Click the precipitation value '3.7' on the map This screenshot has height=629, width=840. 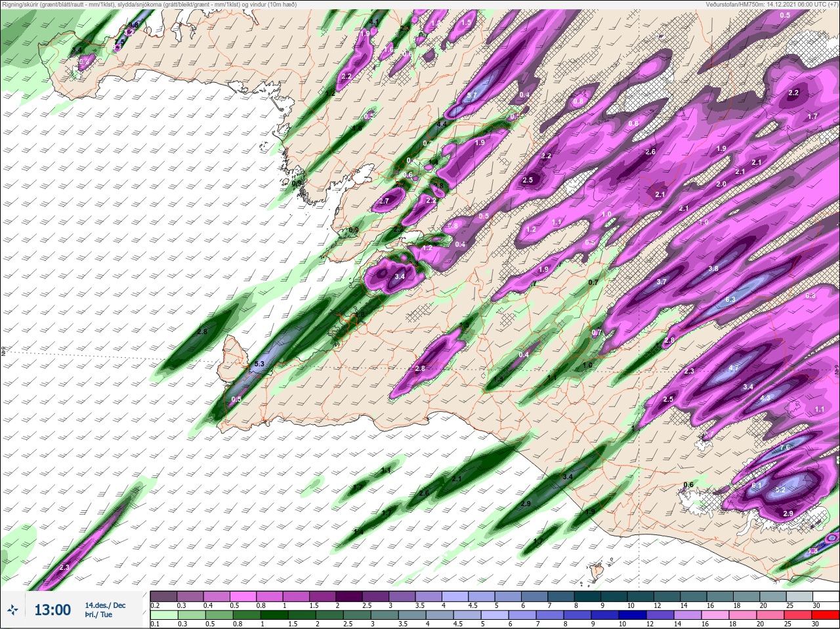[661, 282]
